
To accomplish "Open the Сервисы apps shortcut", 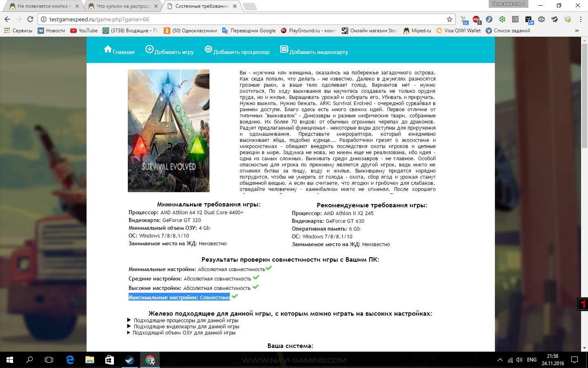I will (18, 31).
